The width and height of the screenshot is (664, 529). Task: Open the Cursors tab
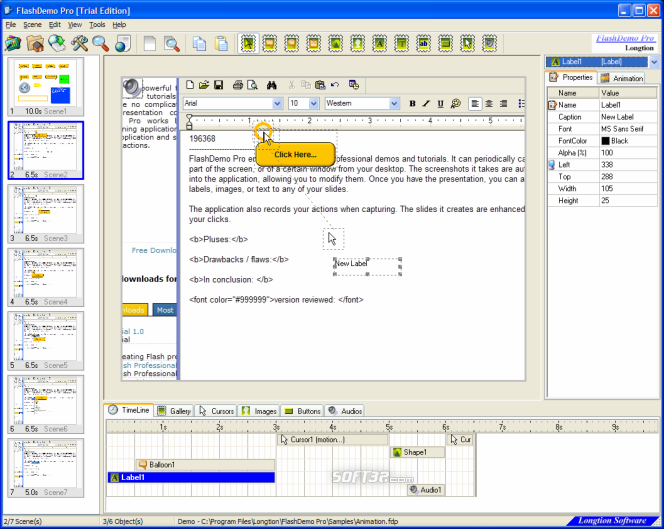216,411
